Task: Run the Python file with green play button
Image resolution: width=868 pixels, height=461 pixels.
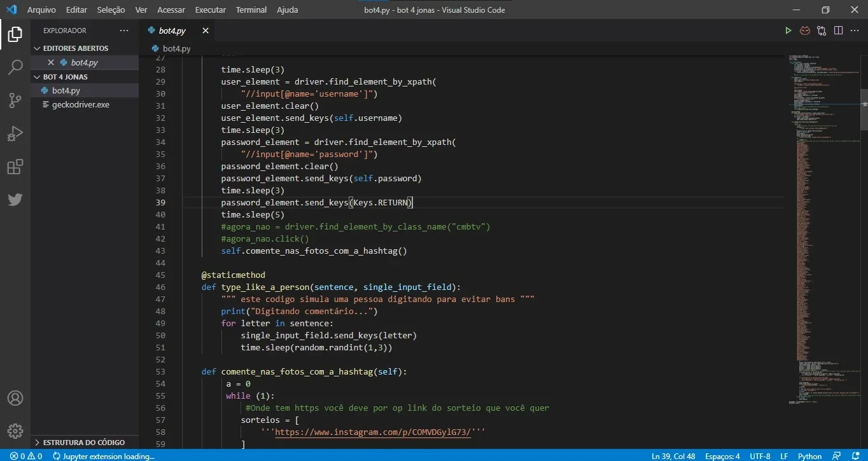Action: tap(788, 31)
